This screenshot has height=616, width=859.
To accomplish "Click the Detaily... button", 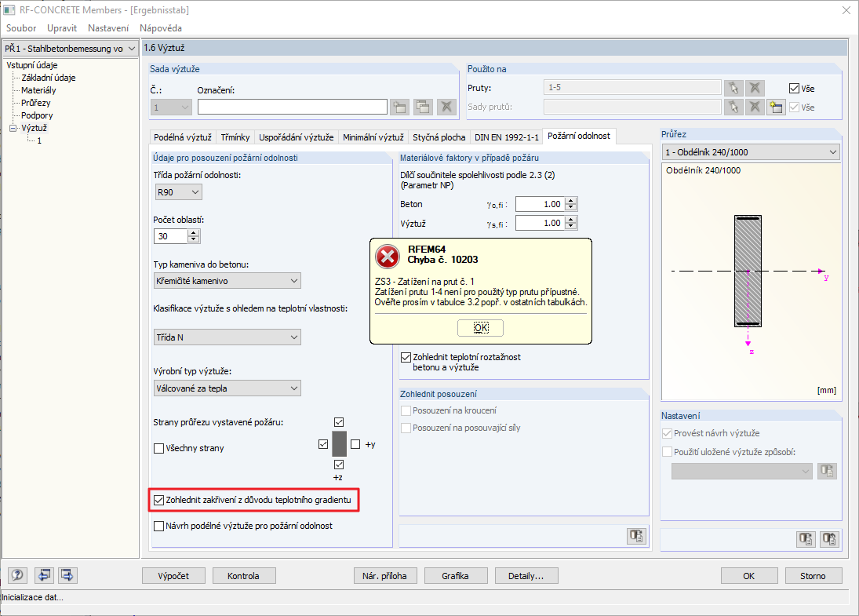I will tap(526, 576).
